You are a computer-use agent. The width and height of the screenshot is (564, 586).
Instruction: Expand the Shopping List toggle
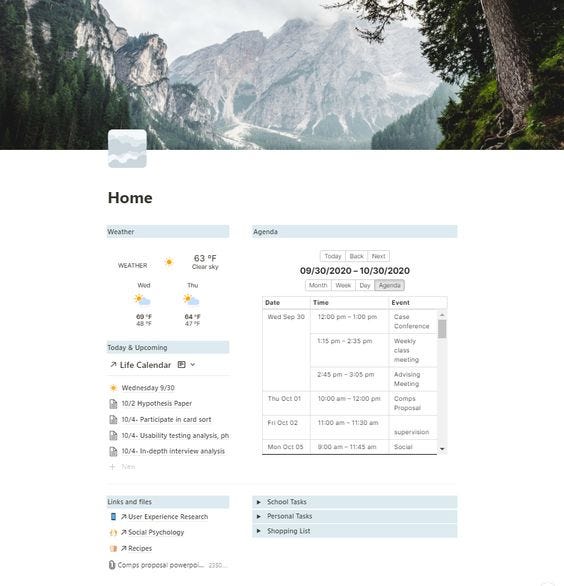(259, 531)
